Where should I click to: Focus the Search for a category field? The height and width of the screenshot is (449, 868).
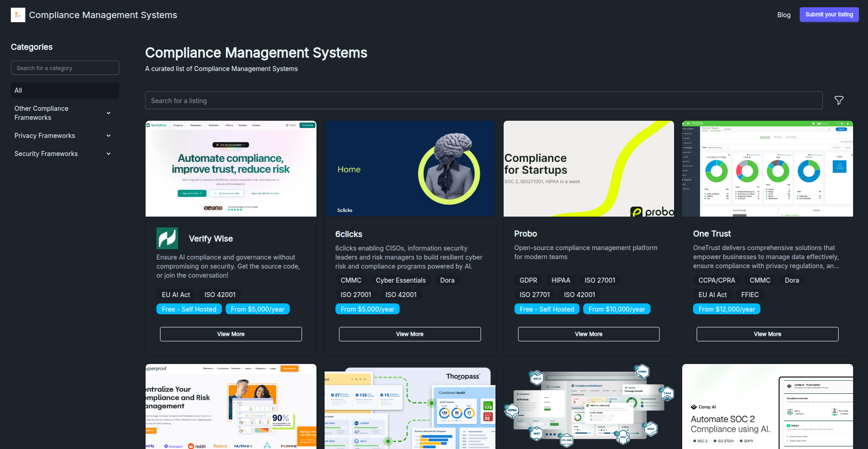tap(65, 68)
